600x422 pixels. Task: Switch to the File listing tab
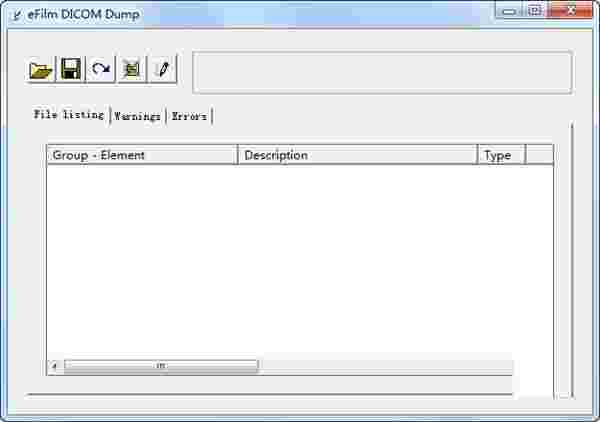click(68, 115)
